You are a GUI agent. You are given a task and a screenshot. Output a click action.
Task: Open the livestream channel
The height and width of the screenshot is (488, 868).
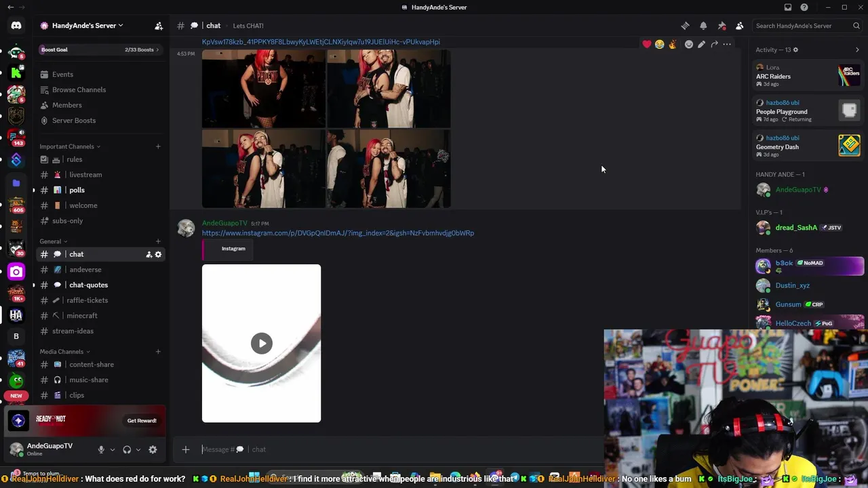click(100, 175)
